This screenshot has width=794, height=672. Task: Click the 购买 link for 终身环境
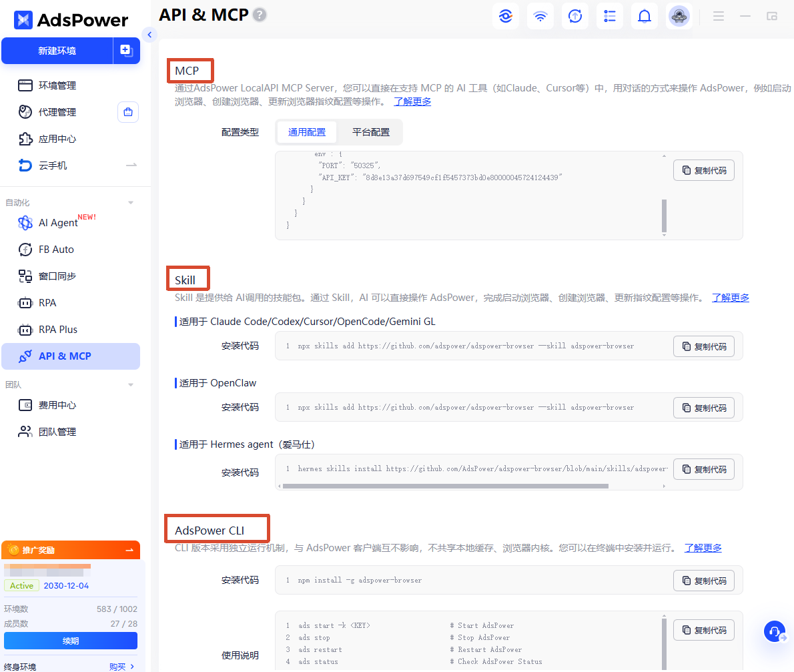tap(121, 667)
